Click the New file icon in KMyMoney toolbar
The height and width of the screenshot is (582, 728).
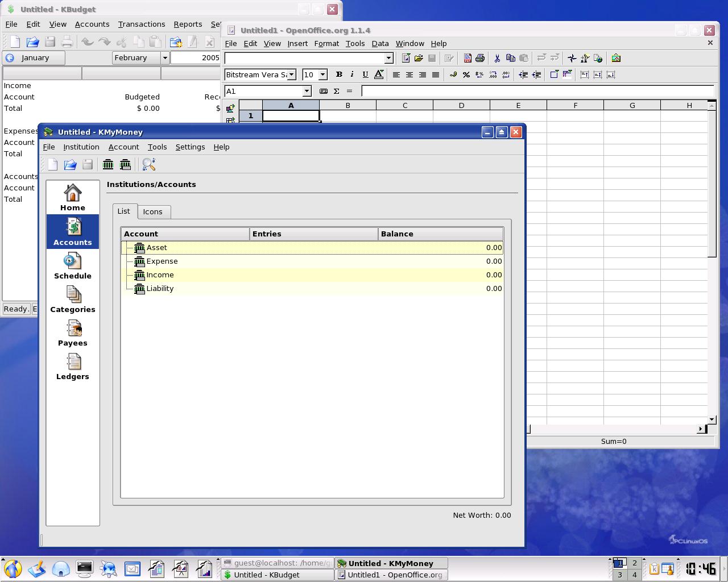point(53,165)
